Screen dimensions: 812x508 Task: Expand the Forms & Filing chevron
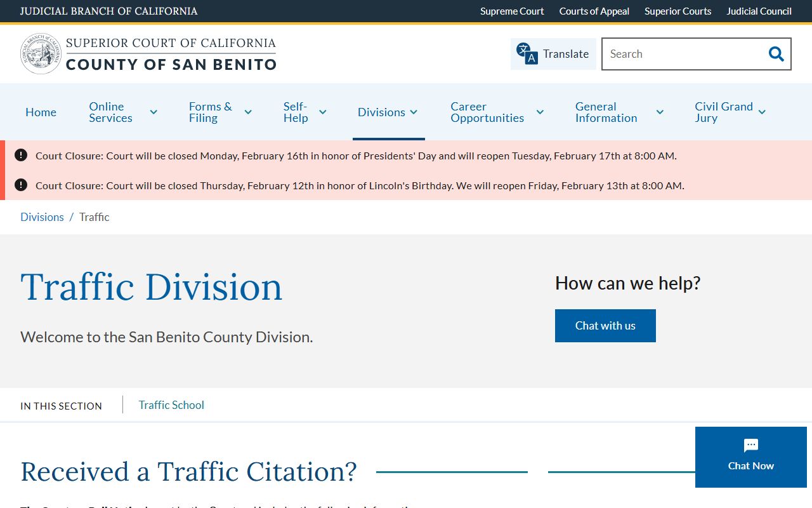tap(248, 112)
